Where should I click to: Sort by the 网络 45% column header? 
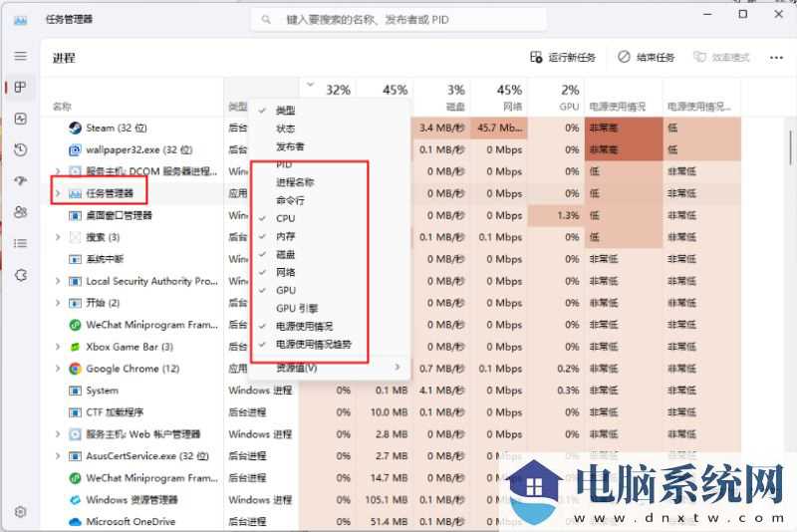pyautogui.click(x=499, y=98)
